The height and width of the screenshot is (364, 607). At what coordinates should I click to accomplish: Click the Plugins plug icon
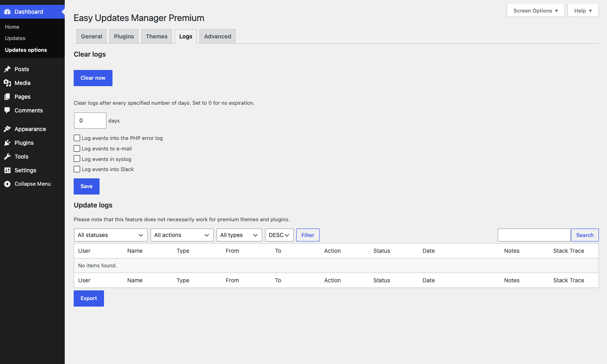pos(7,143)
